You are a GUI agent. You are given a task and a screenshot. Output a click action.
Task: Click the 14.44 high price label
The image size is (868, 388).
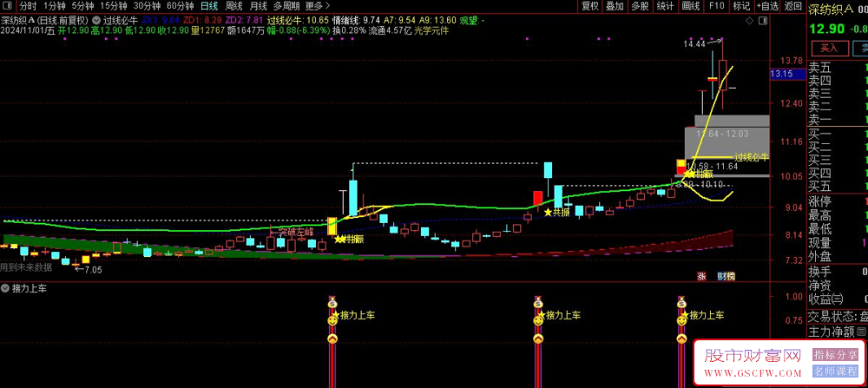(694, 43)
